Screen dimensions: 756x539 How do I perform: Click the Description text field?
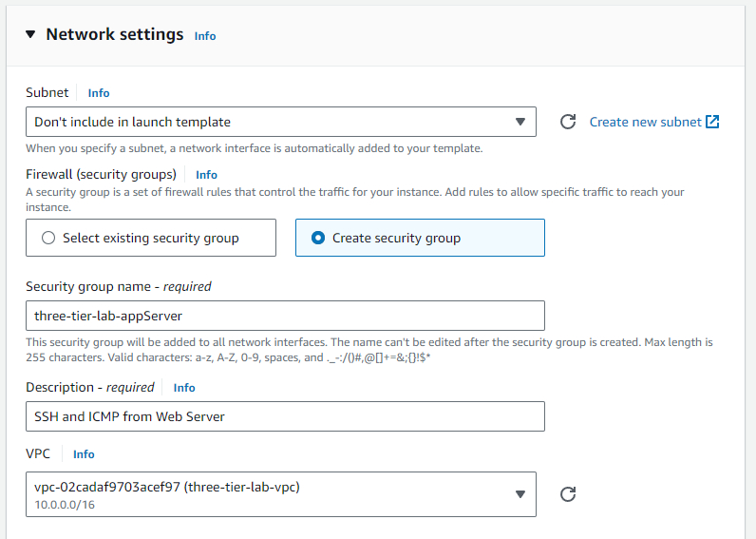point(285,416)
